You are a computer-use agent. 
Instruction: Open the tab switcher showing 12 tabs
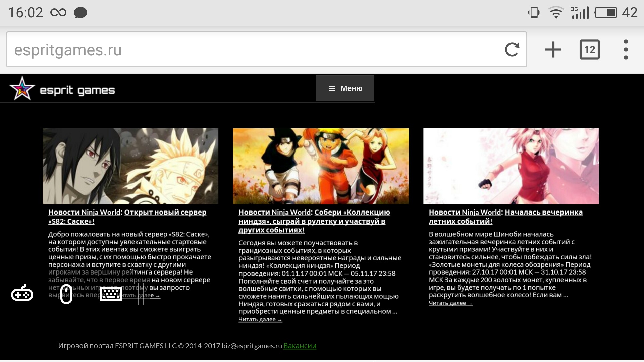pos(589,50)
